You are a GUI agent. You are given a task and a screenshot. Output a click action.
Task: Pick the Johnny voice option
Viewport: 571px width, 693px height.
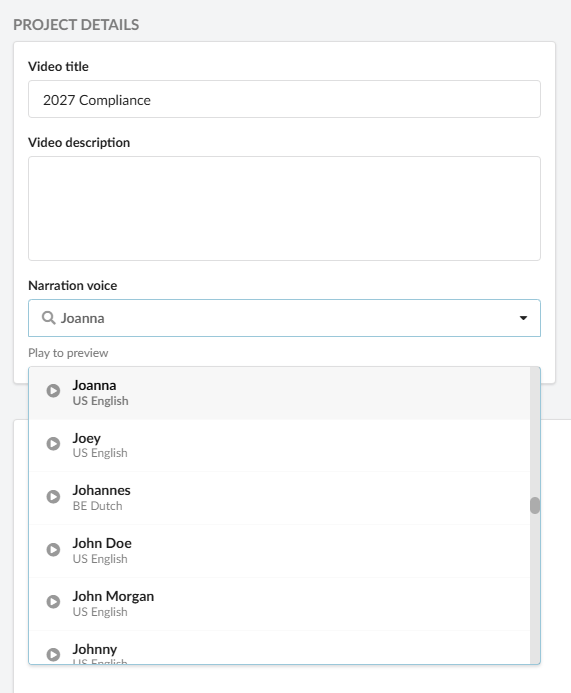[x=279, y=647]
